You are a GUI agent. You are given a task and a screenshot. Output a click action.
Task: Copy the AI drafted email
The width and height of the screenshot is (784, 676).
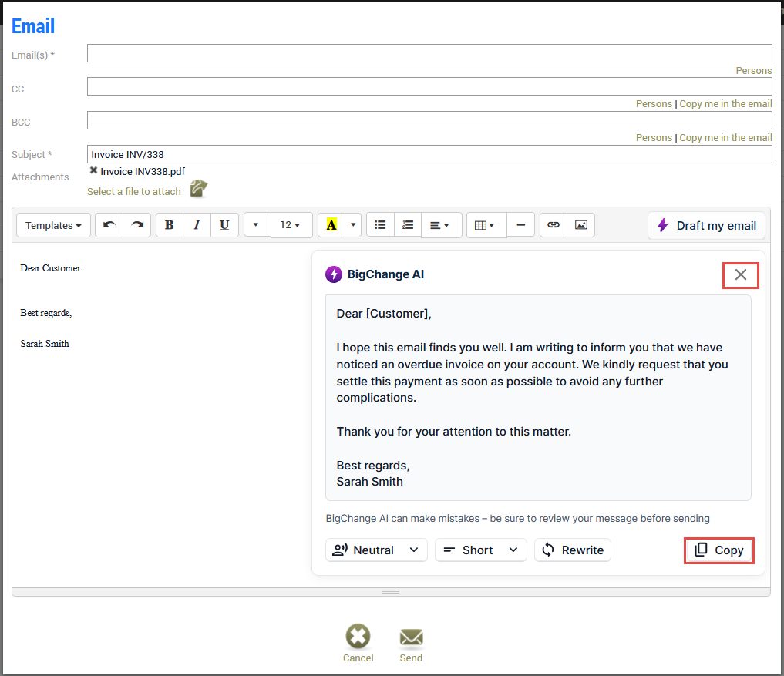click(719, 550)
